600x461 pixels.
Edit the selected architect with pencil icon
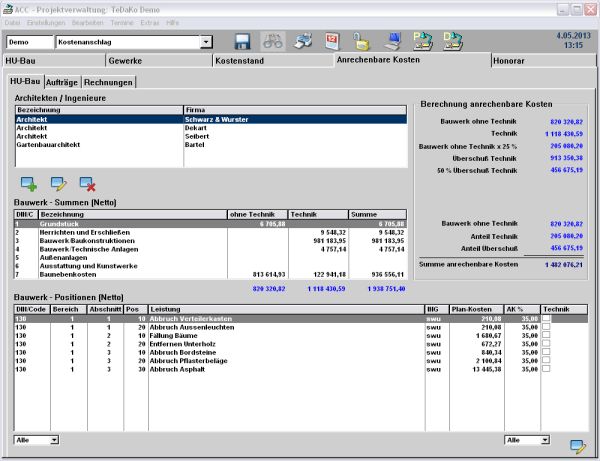pyautogui.click(x=58, y=183)
